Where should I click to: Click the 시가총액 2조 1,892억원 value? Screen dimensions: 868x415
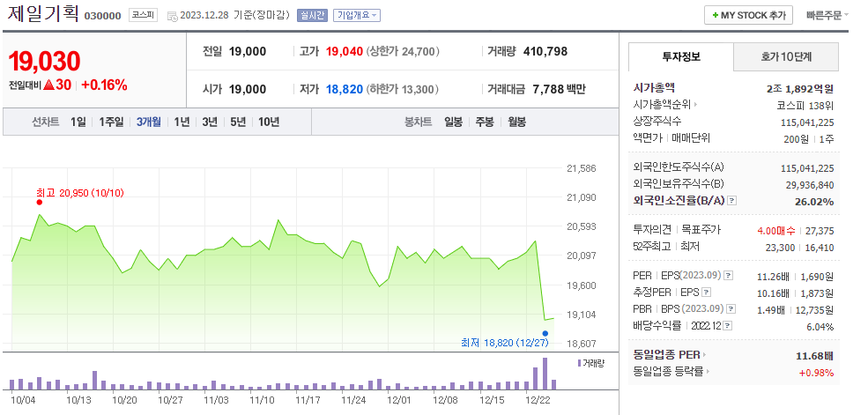click(799, 88)
